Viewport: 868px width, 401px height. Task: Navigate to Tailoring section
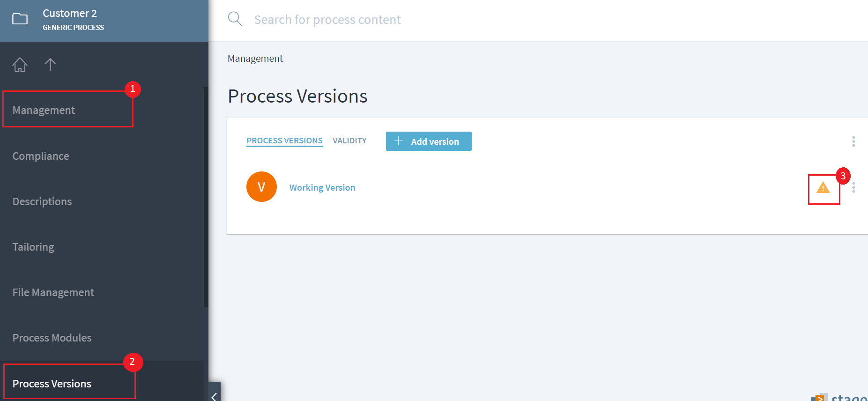[x=33, y=247]
